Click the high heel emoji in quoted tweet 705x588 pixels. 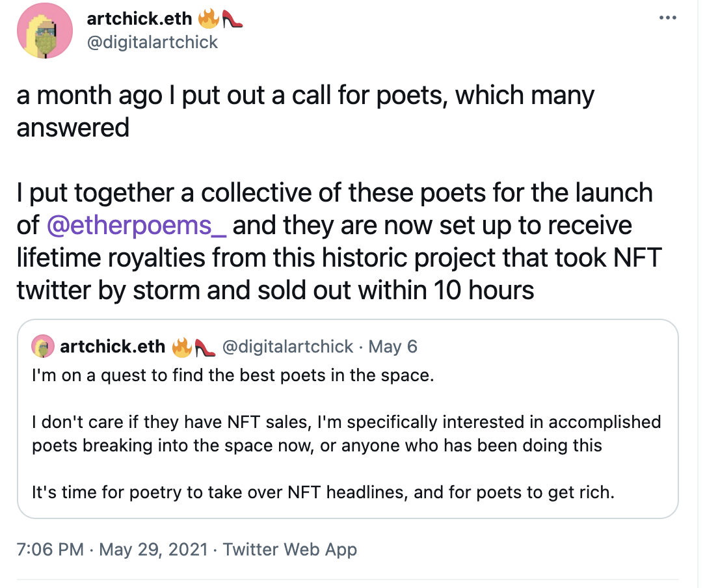(x=204, y=347)
